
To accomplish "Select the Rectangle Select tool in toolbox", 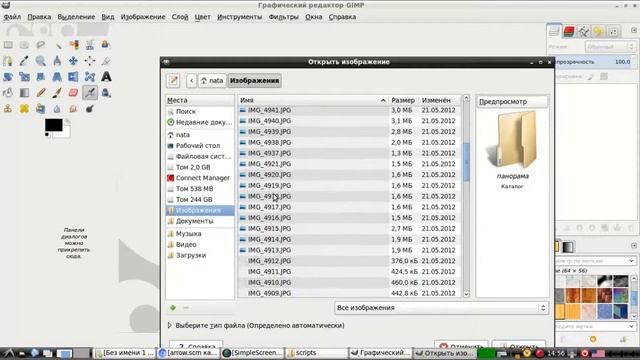I will (8, 45).
